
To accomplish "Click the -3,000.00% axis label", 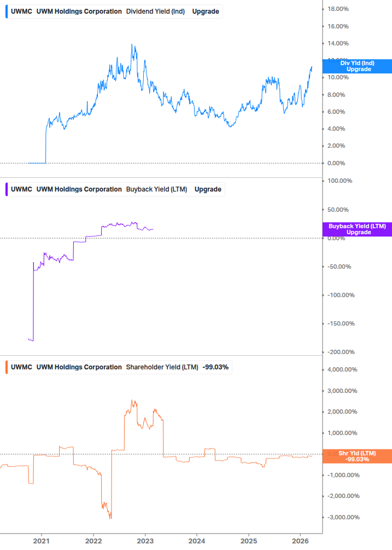I will (343, 517).
